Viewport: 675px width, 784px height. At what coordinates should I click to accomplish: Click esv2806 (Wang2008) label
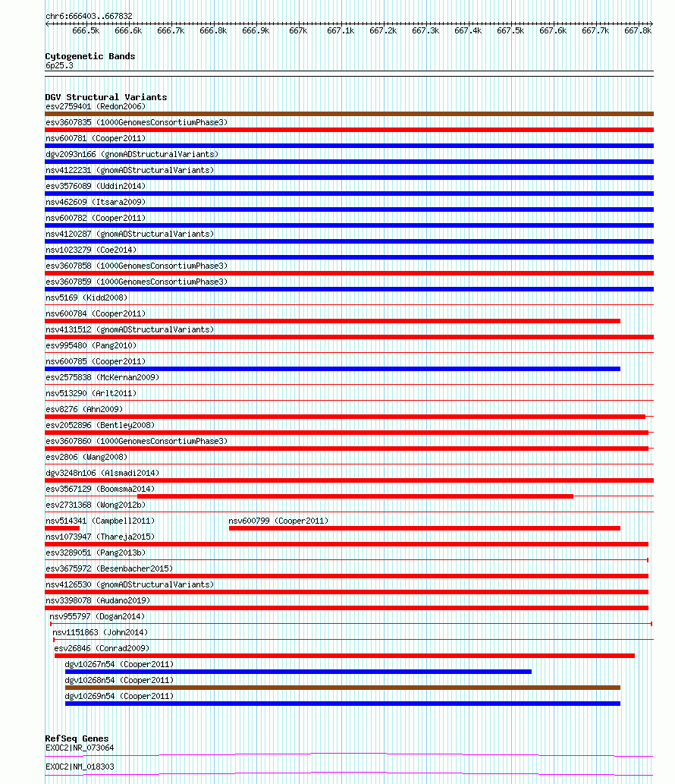86,458
